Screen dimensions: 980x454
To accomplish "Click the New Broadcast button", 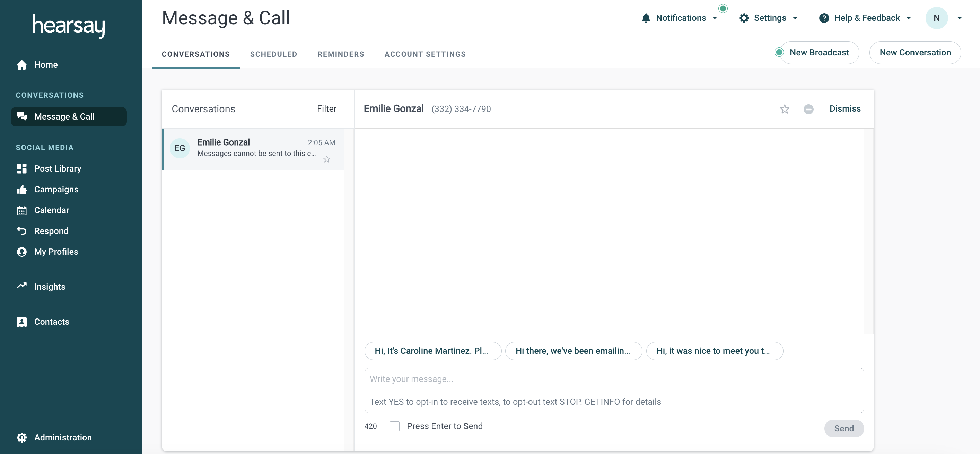I will pos(819,53).
